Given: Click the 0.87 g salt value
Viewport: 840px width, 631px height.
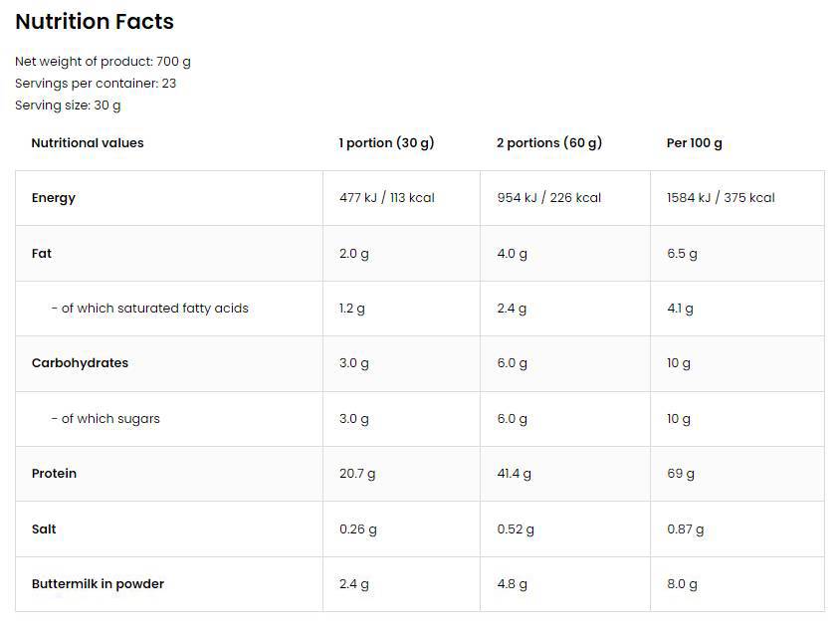Looking at the screenshot, I should coord(685,529).
